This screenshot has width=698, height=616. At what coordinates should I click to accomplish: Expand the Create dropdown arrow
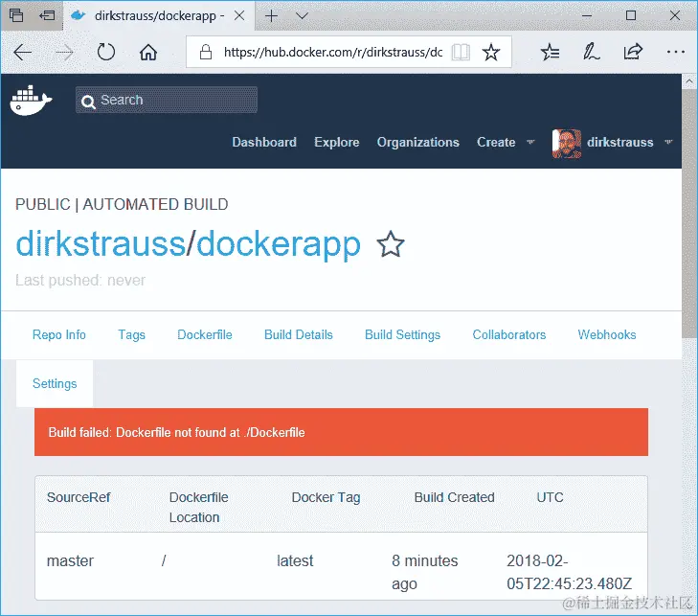tap(530, 142)
